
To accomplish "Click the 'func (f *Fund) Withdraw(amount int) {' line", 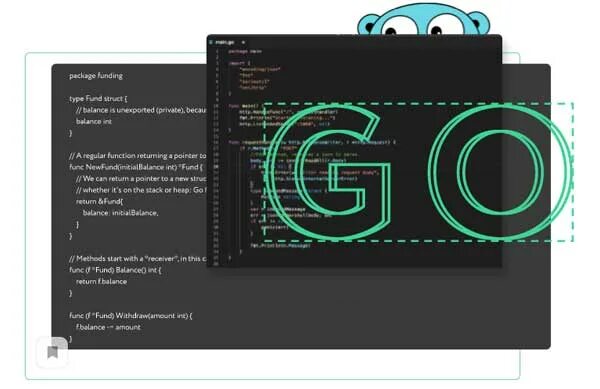I will click(131, 316).
